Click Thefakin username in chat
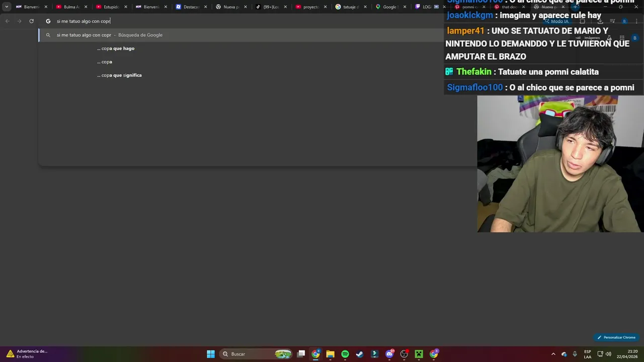The width and height of the screenshot is (644, 362). pos(473,72)
